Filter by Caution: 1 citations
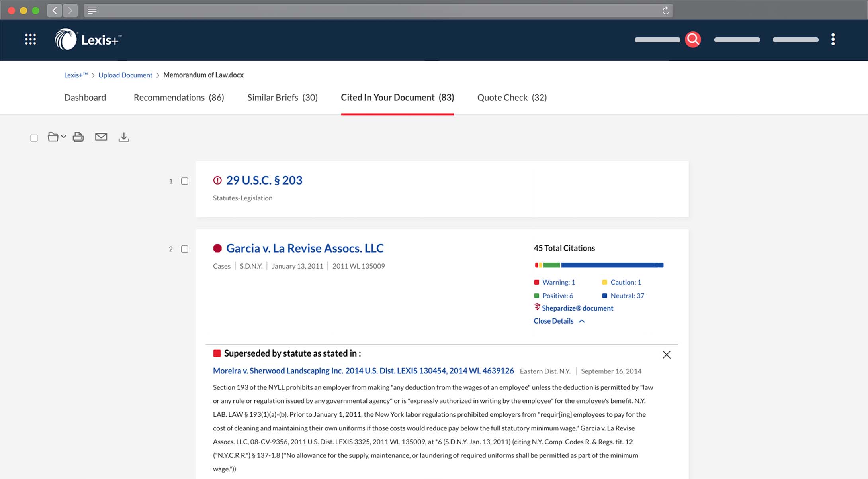 click(x=626, y=282)
